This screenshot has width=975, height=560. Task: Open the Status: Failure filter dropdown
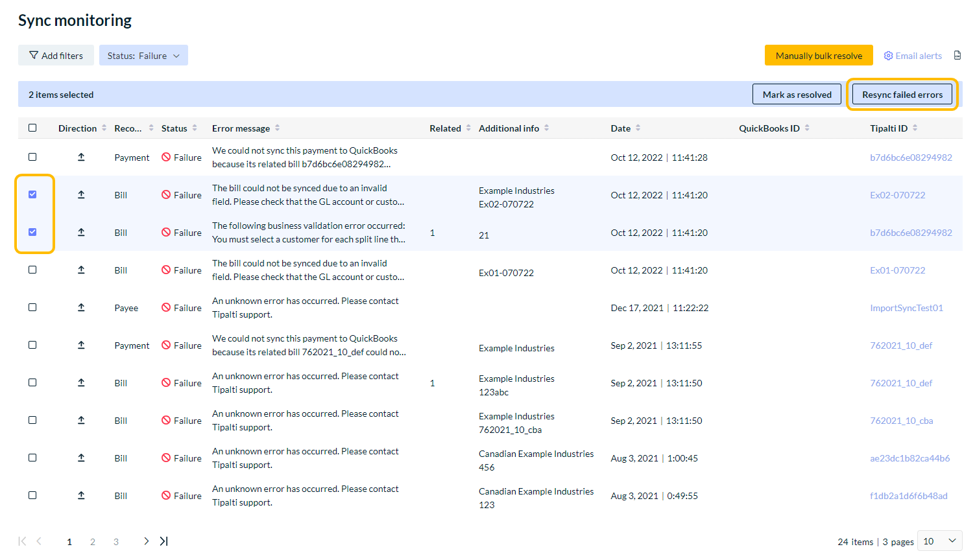coord(143,56)
